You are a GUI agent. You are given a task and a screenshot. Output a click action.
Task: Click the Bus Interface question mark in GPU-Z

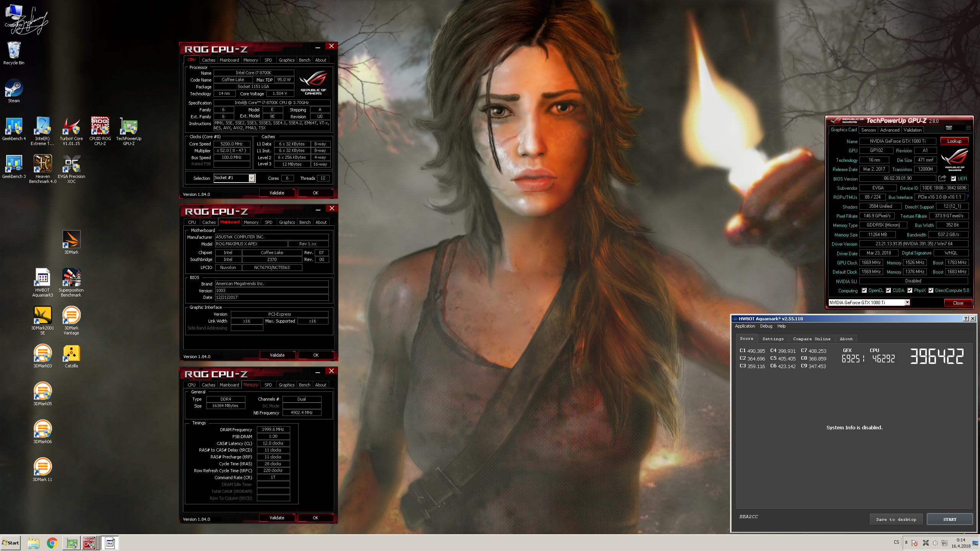(967, 197)
